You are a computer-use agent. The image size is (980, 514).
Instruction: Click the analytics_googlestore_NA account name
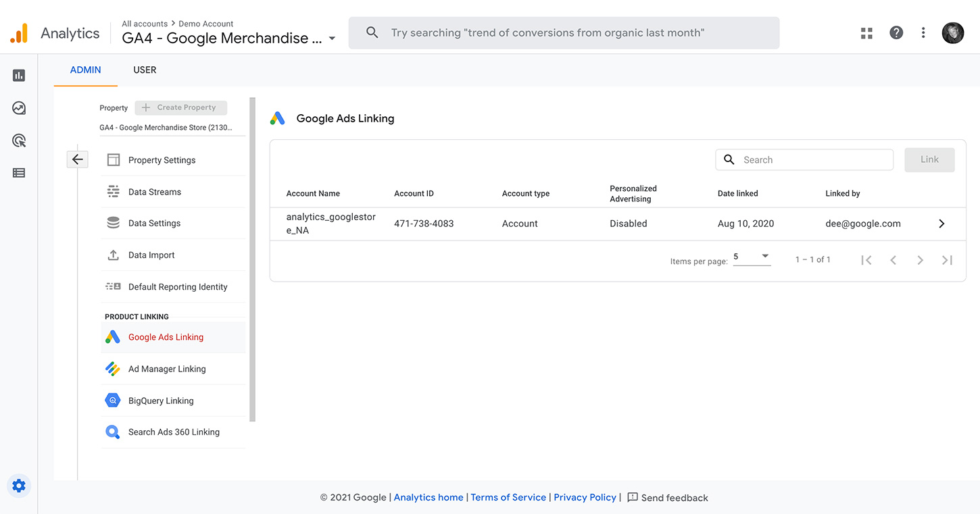(331, 224)
